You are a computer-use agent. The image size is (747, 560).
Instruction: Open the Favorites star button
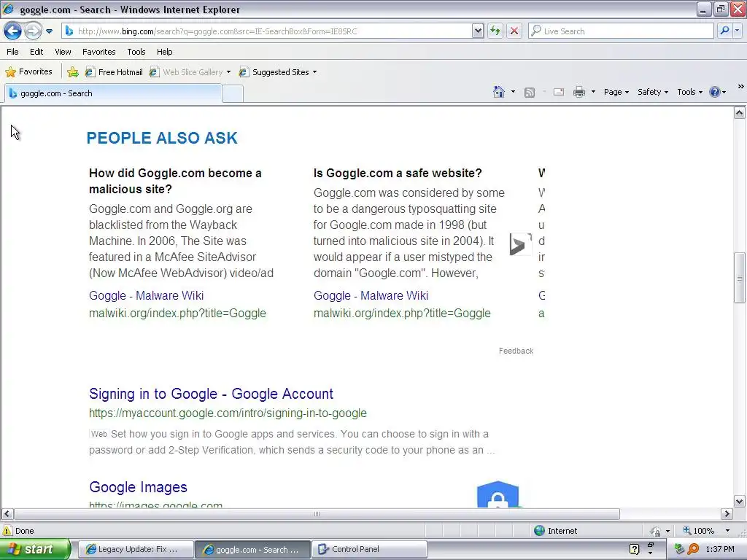coord(28,72)
